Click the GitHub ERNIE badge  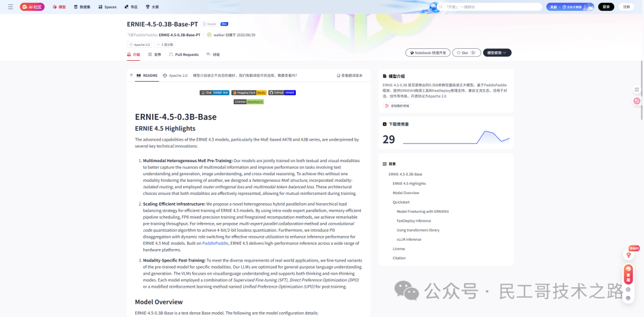pos(282,93)
